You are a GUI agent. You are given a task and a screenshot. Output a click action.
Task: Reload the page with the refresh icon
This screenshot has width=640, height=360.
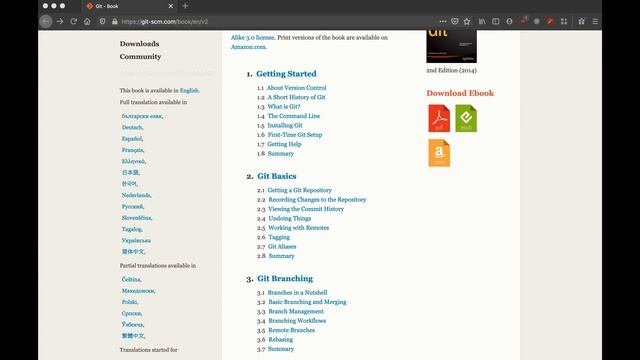(73, 22)
